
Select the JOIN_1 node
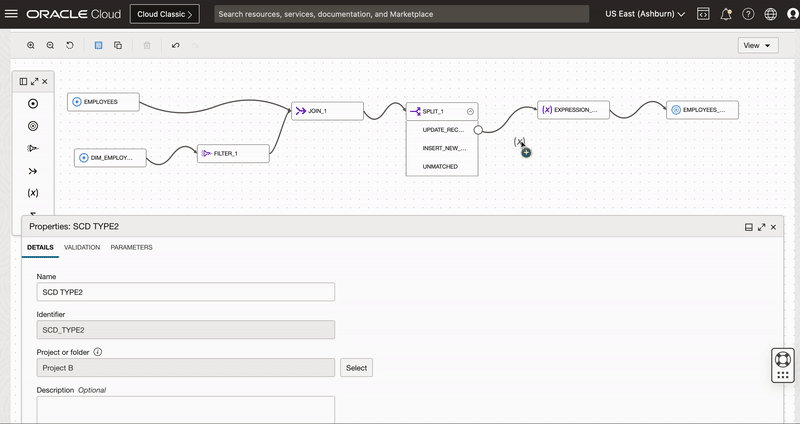click(328, 111)
